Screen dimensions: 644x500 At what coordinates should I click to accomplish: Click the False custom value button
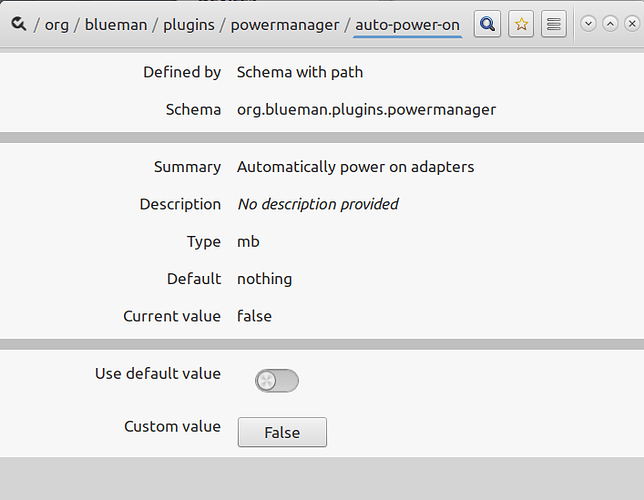click(x=282, y=432)
